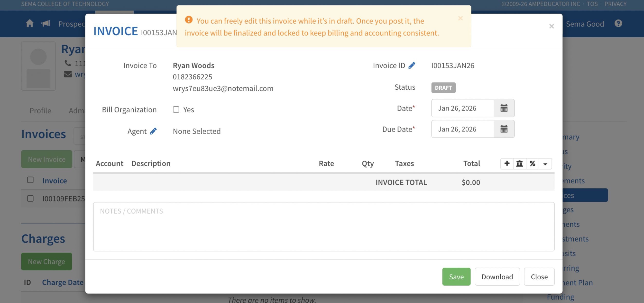Check the Bill Organization Yes checkbox
The height and width of the screenshot is (303, 644).
tap(176, 110)
